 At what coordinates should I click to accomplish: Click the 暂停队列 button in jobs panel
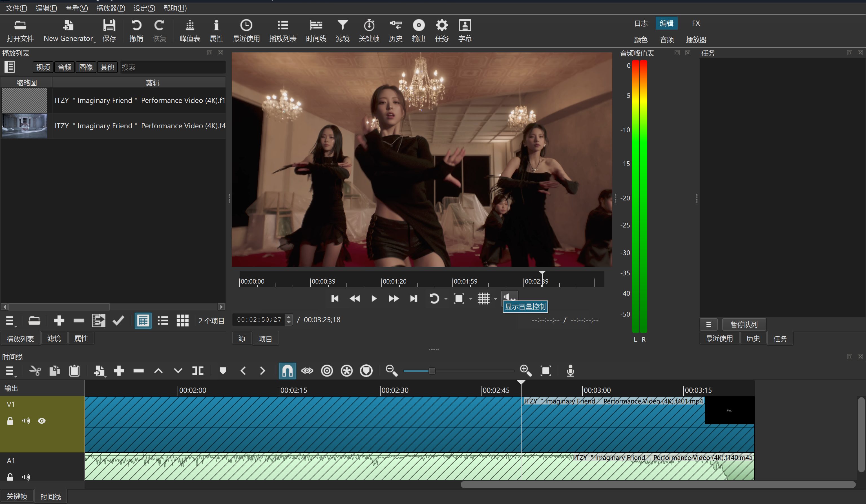(744, 324)
